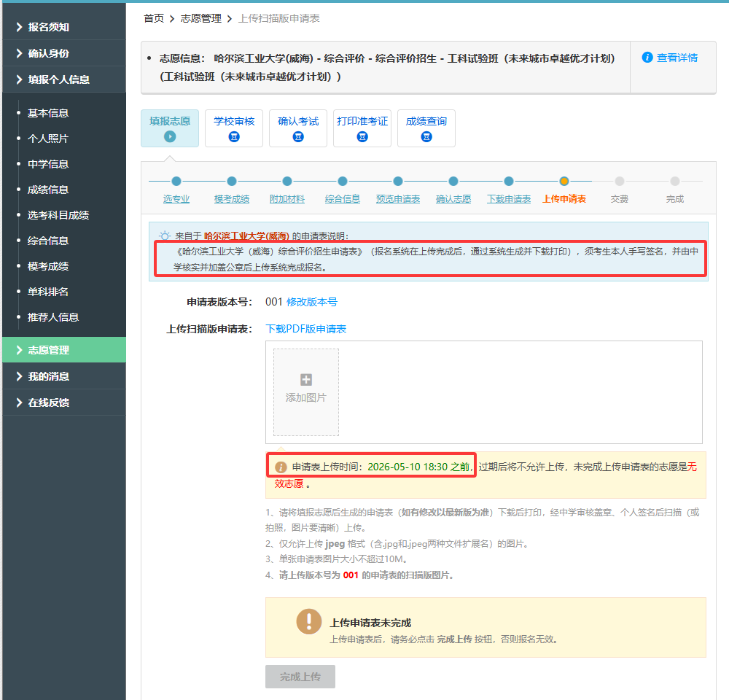Click the 下载PDF版申请表 link
Image resolution: width=729 pixels, height=700 pixels.
(306, 329)
